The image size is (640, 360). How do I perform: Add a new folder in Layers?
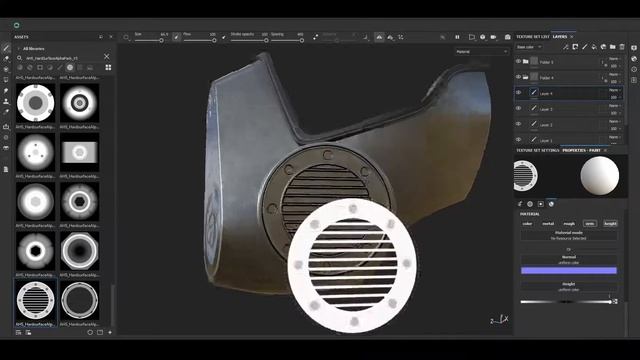(x=613, y=47)
